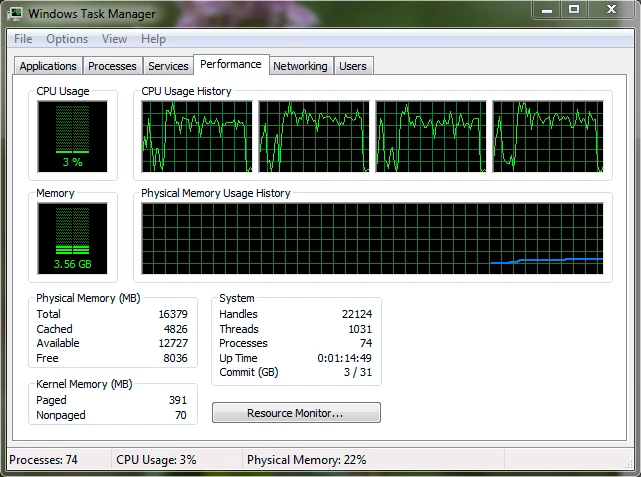Open the File menu
The image size is (641, 477).
(x=23, y=39)
